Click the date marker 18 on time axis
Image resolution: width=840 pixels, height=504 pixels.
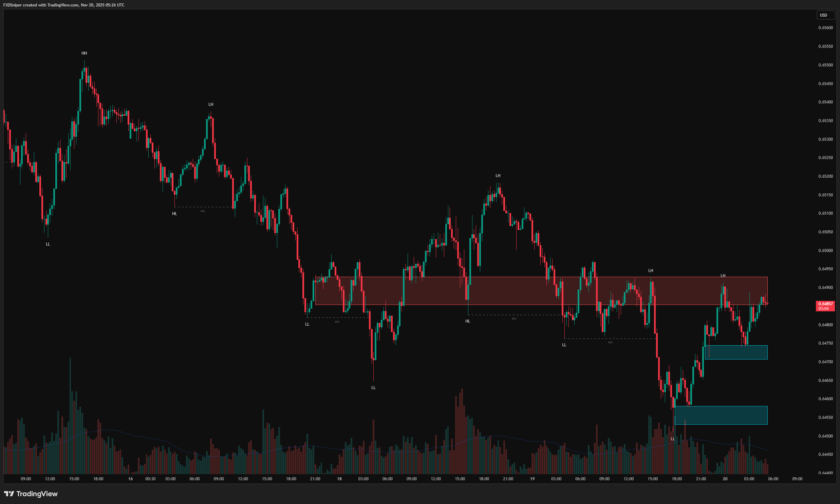pos(339,479)
